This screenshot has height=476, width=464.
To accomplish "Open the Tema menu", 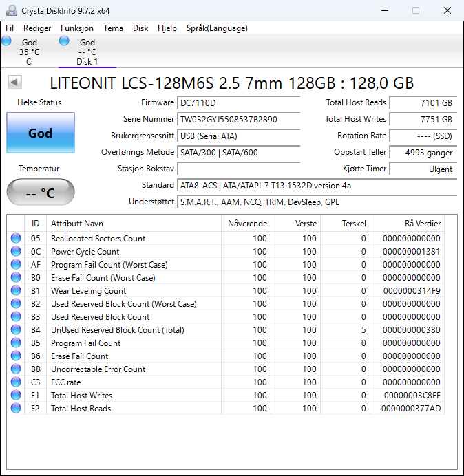I will click(x=113, y=28).
